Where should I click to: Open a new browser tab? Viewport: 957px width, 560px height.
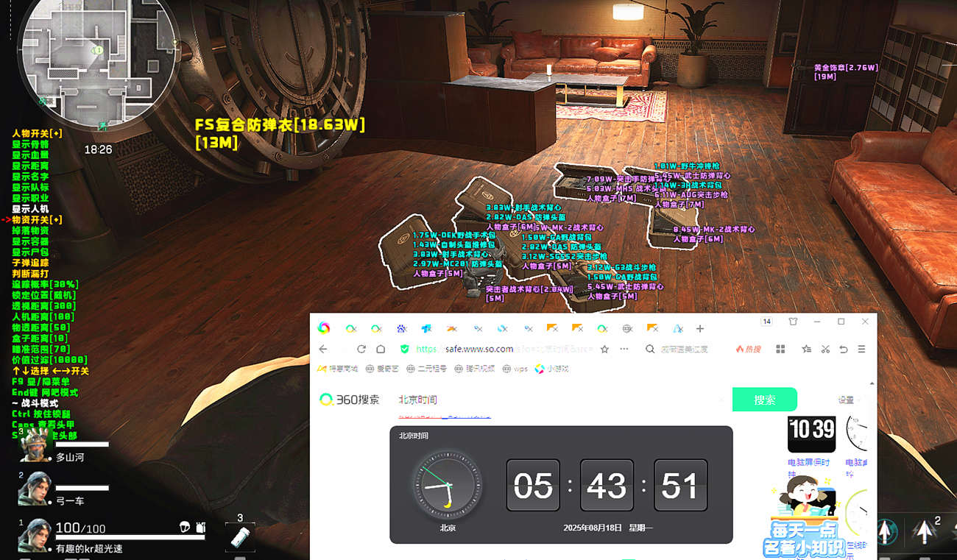coord(700,328)
